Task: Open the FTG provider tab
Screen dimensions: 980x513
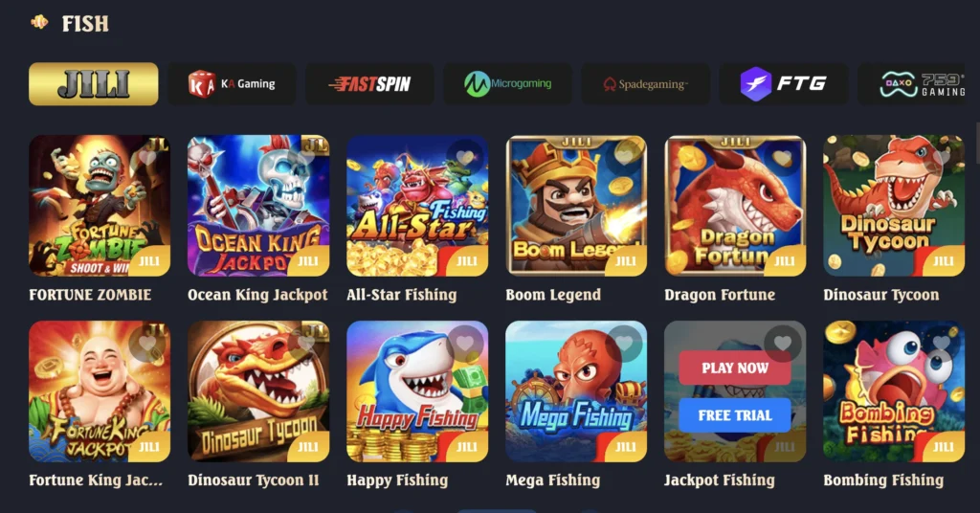Action: (x=784, y=83)
